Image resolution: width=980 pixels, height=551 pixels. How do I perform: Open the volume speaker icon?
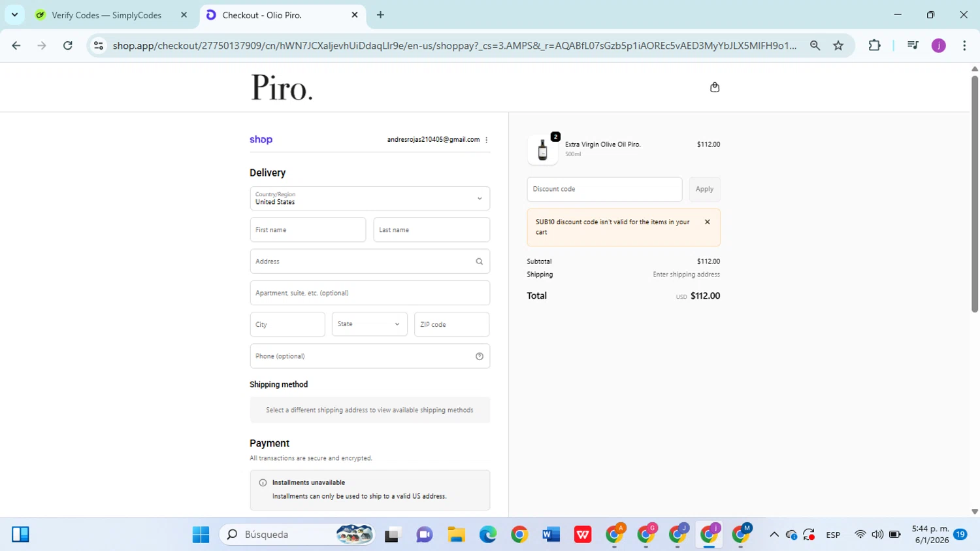[877, 535]
